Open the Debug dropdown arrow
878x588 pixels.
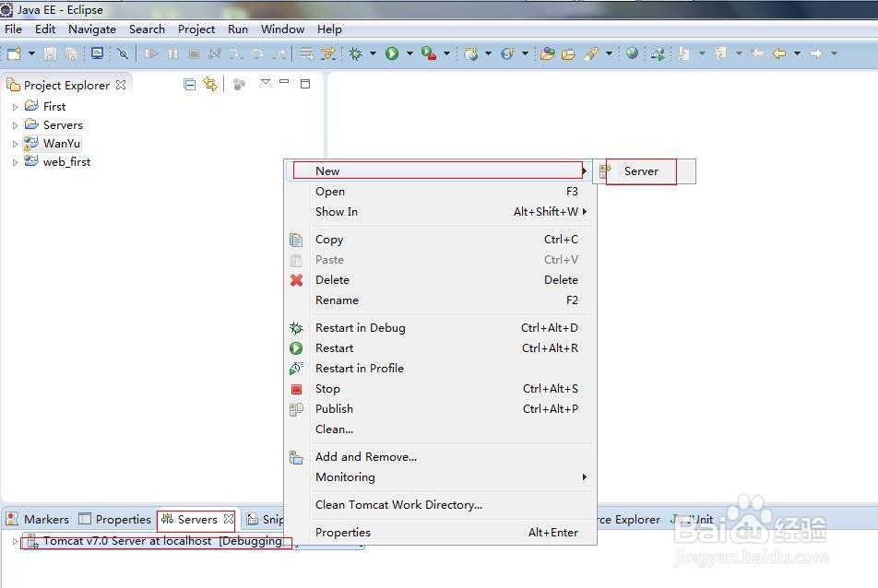373,53
